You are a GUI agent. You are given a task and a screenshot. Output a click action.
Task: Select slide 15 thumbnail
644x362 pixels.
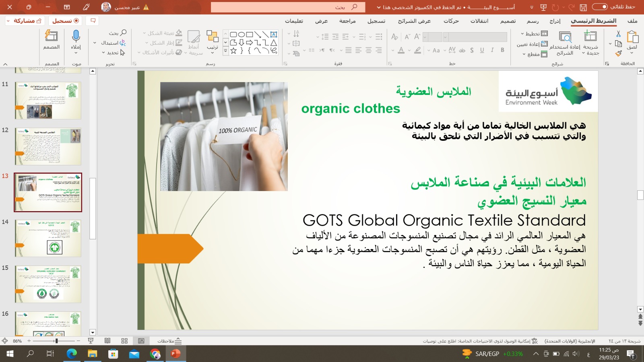[x=48, y=284]
